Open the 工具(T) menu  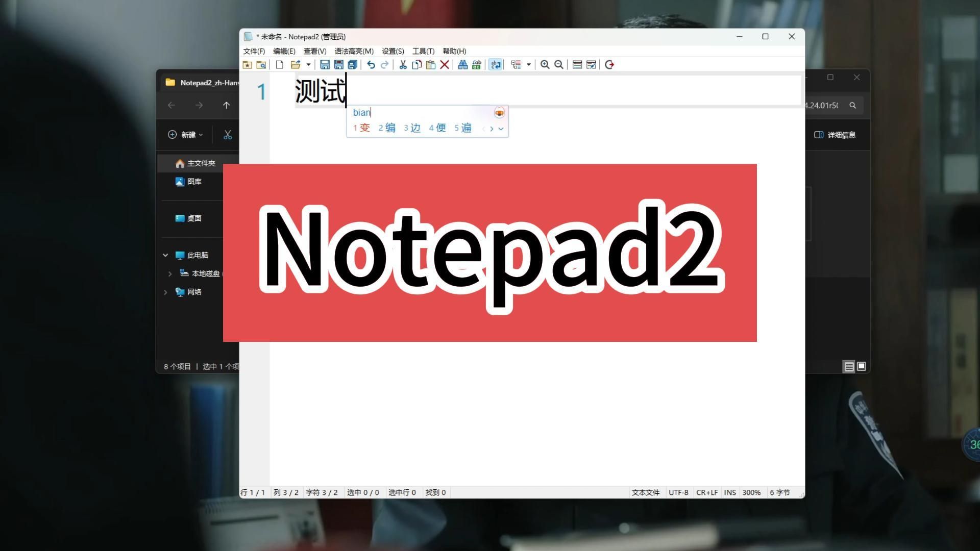423,51
